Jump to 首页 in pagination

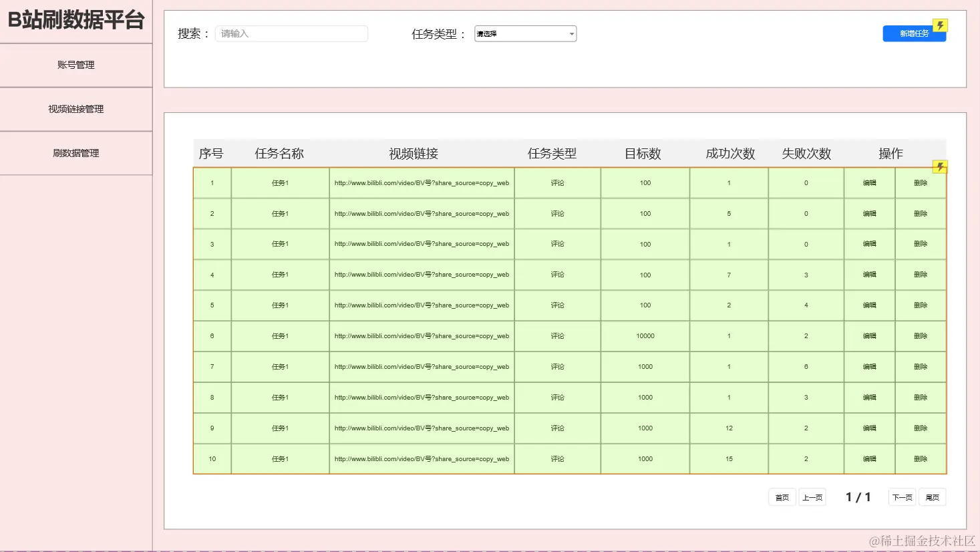click(782, 497)
